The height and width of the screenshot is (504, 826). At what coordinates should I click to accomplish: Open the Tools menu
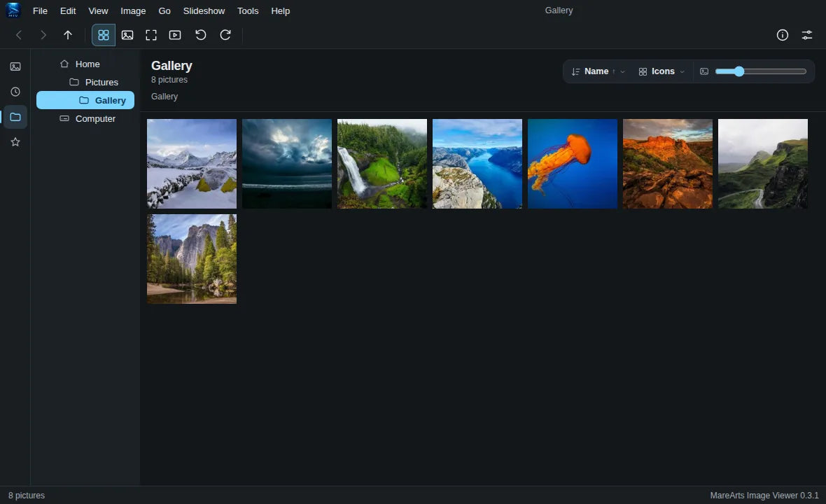coord(248,10)
